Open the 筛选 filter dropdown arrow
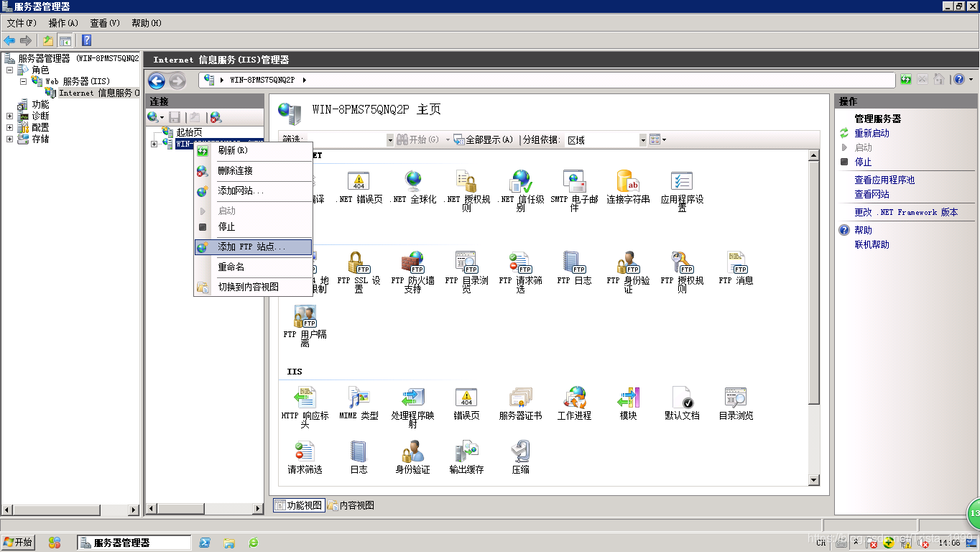The width and height of the screenshot is (980, 552). 390,139
